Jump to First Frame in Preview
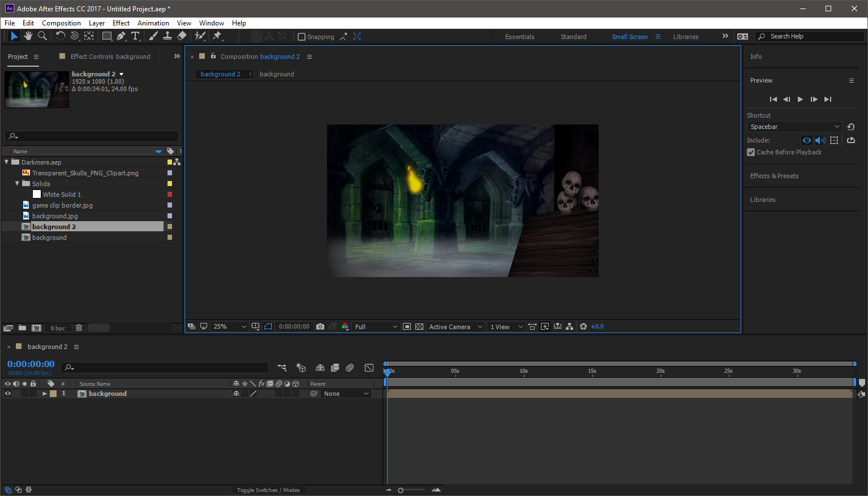This screenshot has width=868, height=496. pos(773,99)
